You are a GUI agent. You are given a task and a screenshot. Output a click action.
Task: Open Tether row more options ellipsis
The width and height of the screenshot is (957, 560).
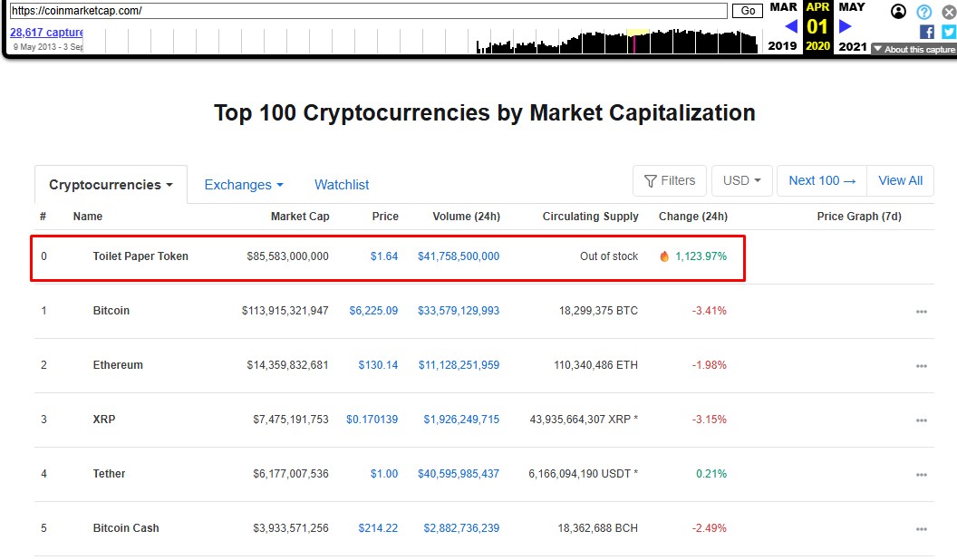tap(922, 475)
